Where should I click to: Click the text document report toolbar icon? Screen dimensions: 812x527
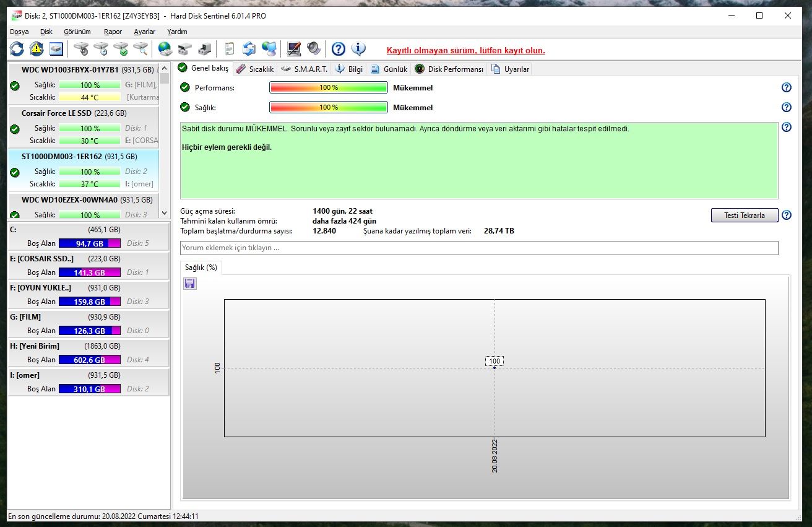[x=230, y=49]
